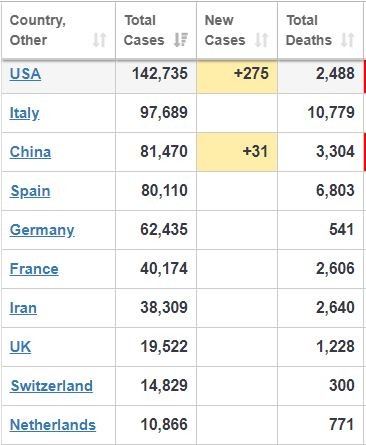Click the Country, Other header text
Viewport: 366px width, 445px height.
(38, 30)
